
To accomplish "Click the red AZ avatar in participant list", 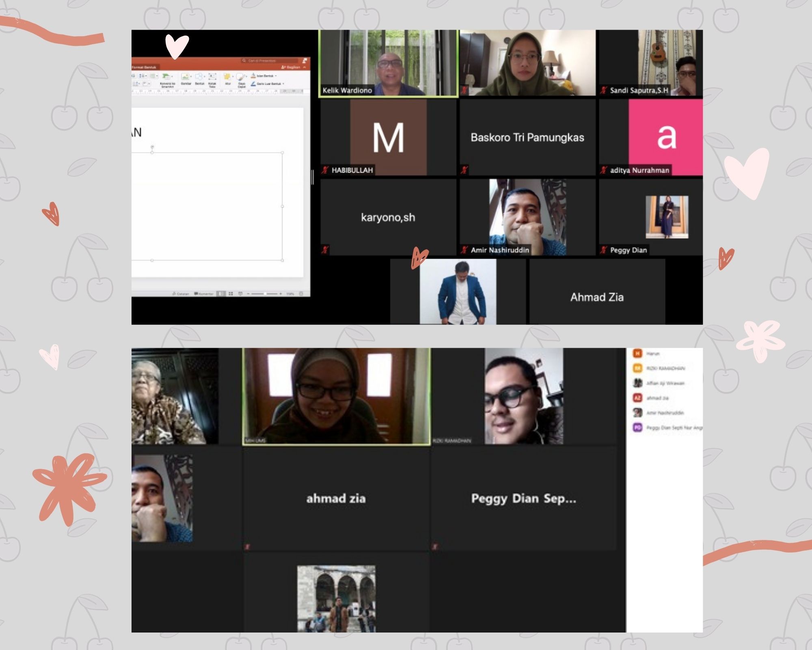I will [637, 398].
